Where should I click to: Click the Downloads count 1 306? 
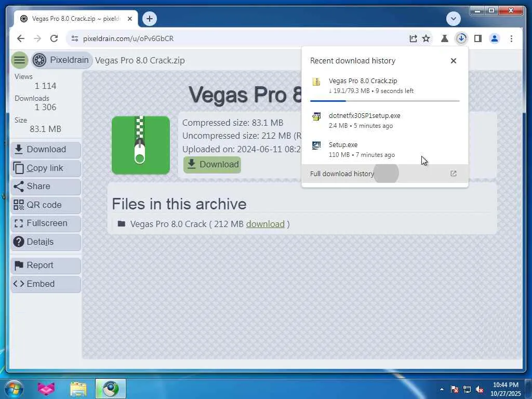[x=46, y=107]
